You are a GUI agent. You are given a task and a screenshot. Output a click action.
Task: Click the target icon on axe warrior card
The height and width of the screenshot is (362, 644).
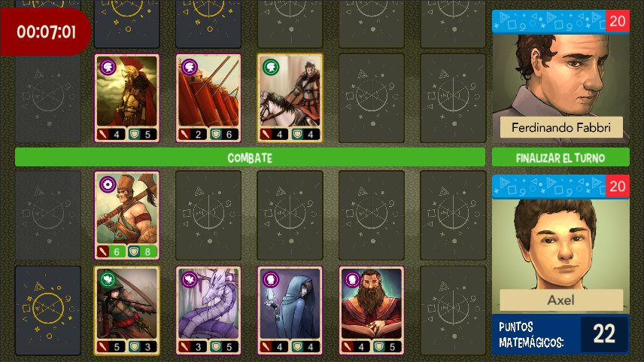(108, 184)
